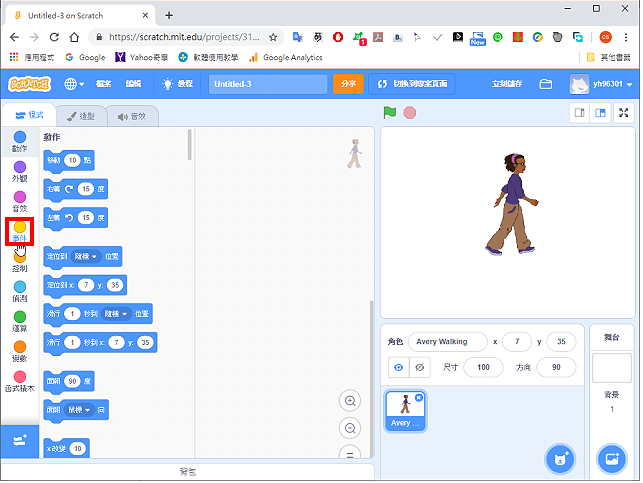Image resolution: width=643 pixels, height=483 pixels.
Task: Click the turn right 15 degrees block
Action: tap(75, 189)
